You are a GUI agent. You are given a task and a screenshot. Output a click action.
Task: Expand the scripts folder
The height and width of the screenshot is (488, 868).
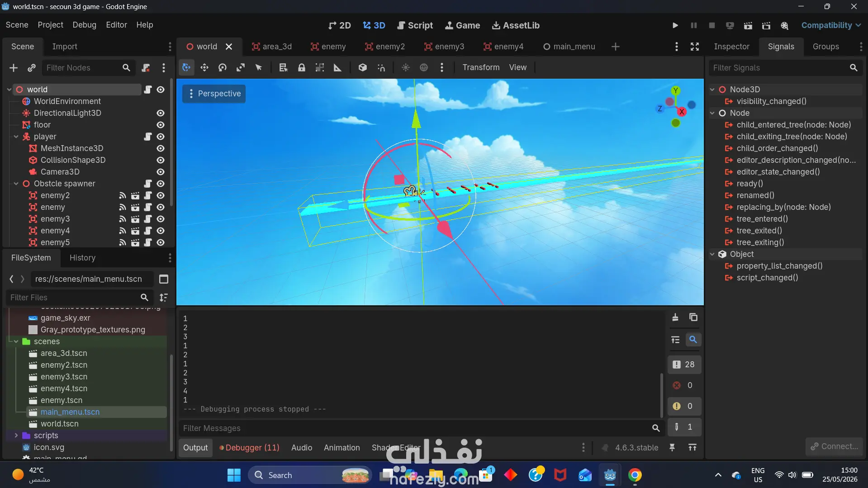coord(16,436)
